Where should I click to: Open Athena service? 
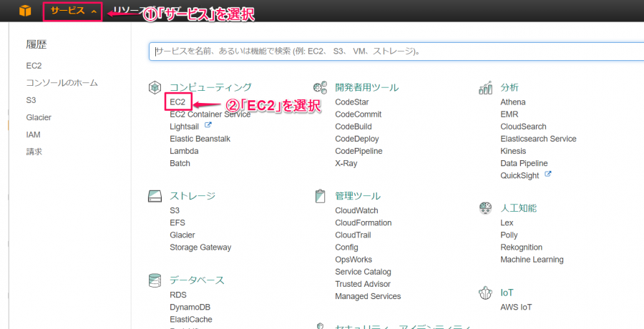(513, 102)
